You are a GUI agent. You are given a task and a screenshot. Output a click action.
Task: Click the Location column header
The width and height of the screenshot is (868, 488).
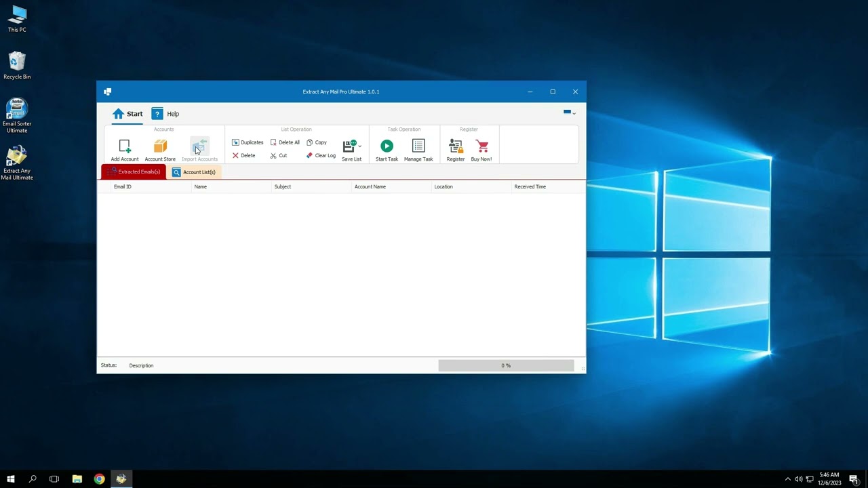(x=471, y=186)
